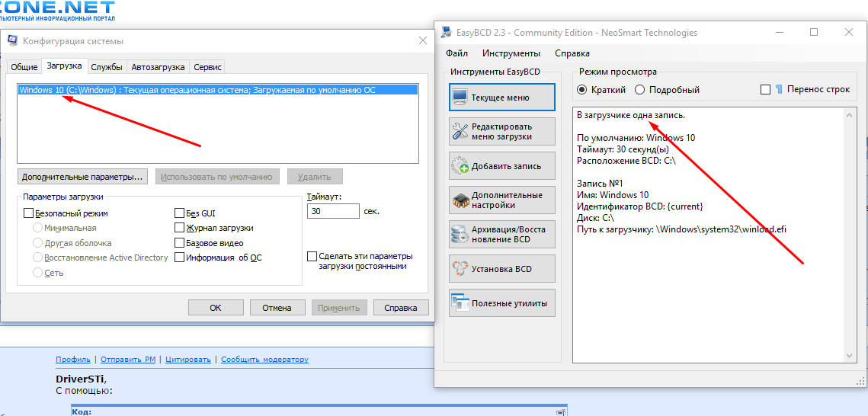The image size is (868, 416).
Task: Open Архивация/Восстановление BCD tool
Action: point(501,235)
